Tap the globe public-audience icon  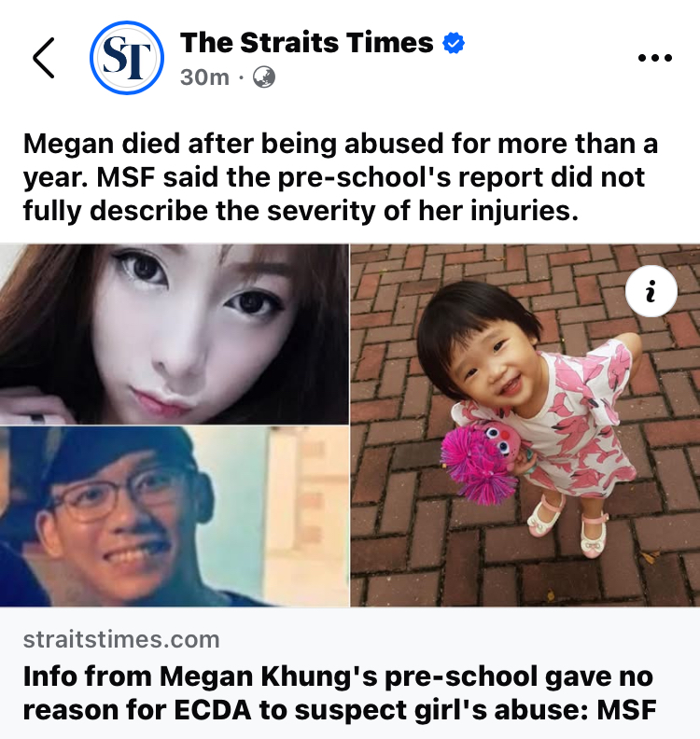pyautogui.click(x=264, y=77)
